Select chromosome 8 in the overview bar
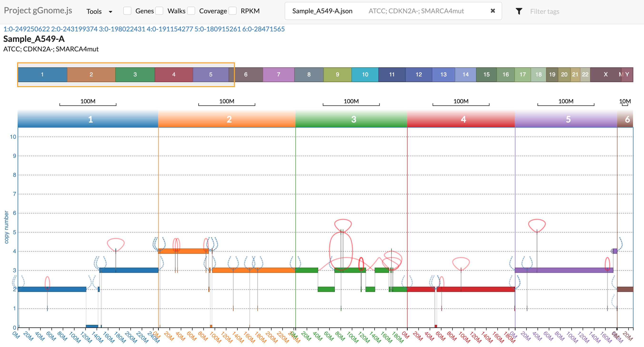The image size is (644, 347). click(x=309, y=74)
